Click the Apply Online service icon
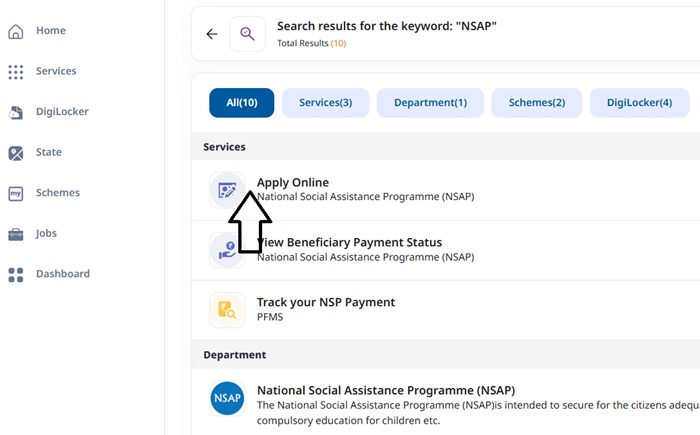 coord(227,190)
